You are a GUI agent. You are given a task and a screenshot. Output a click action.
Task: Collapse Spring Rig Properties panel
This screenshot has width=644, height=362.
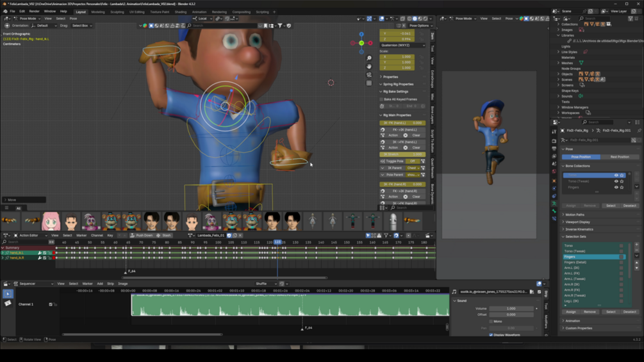(399, 84)
